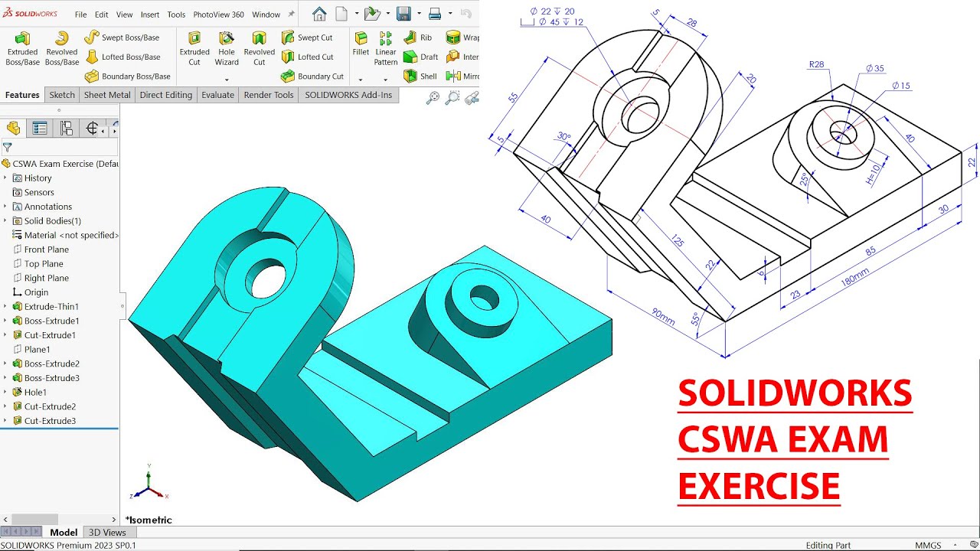Open the dropdown next to the New icon
Image resolution: width=980 pixels, height=551 pixels.
(356, 14)
